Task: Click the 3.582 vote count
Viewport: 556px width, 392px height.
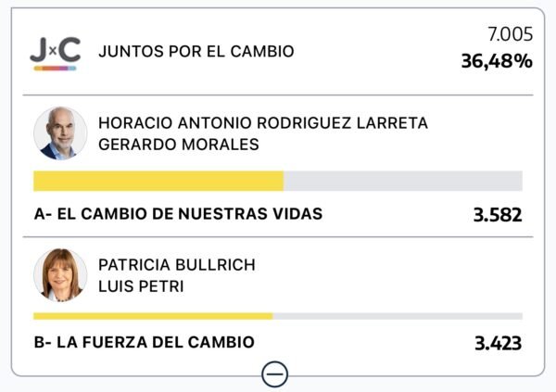Action: [498, 215]
